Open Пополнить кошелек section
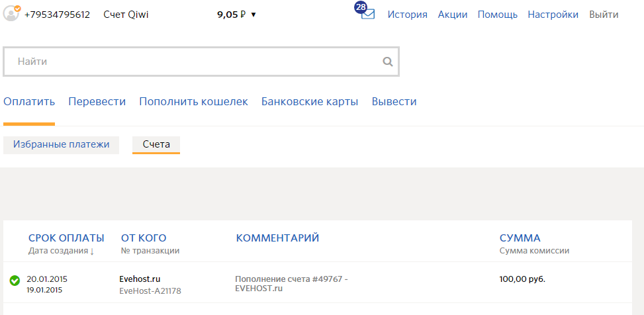This screenshot has height=315, width=644. tap(193, 101)
